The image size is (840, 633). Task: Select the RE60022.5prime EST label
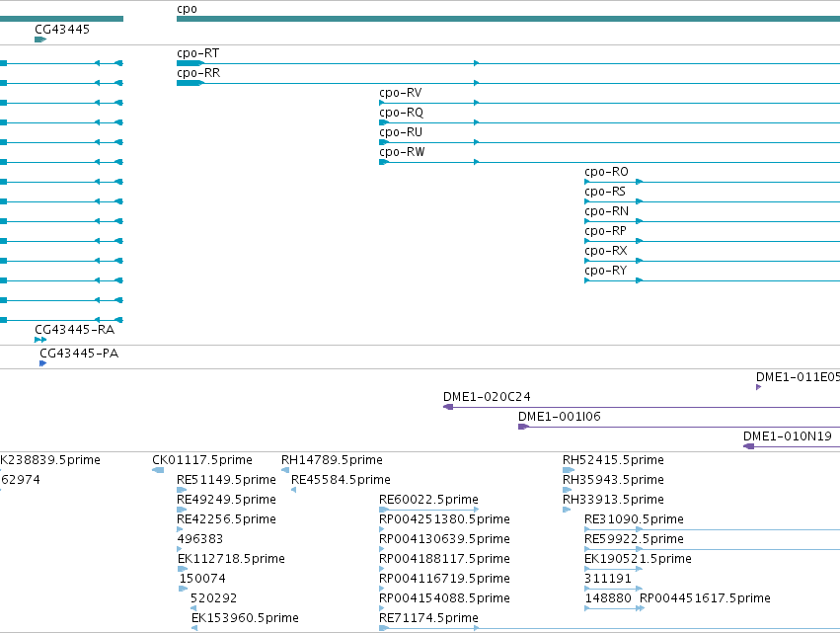coord(428,500)
